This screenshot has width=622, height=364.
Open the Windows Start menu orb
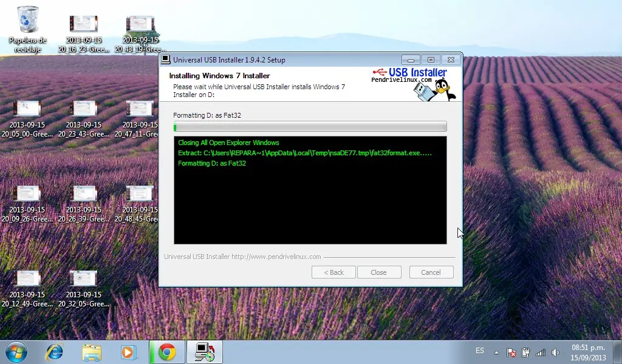coord(16,352)
